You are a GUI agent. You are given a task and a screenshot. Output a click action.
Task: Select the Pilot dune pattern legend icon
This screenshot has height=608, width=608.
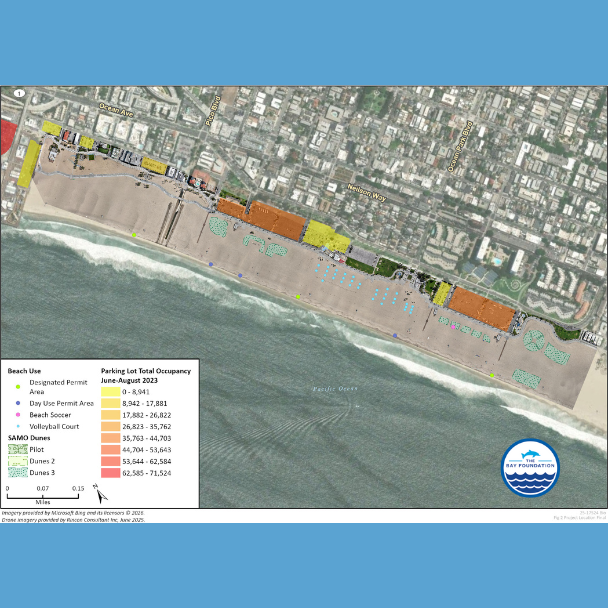[17, 451]
